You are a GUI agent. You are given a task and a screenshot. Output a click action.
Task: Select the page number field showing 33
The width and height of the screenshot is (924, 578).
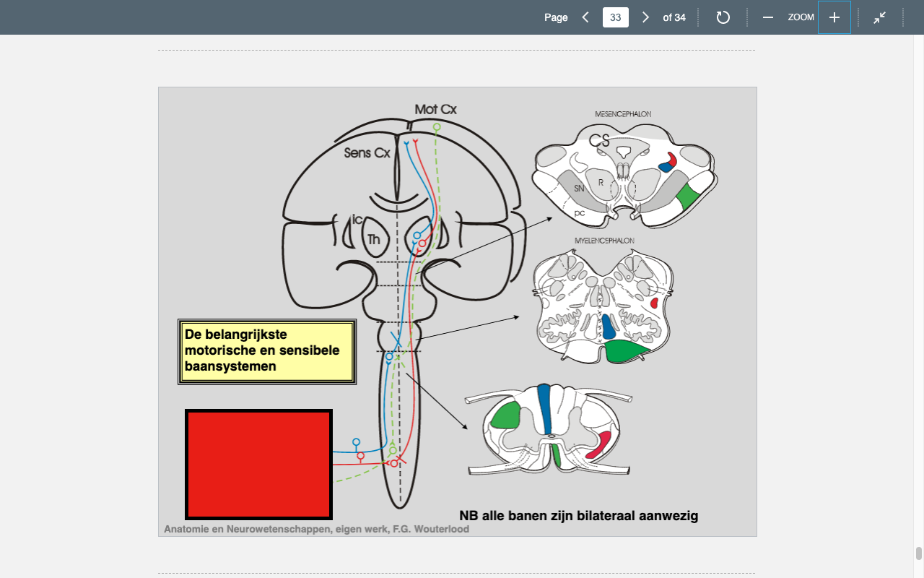[616, 17]
